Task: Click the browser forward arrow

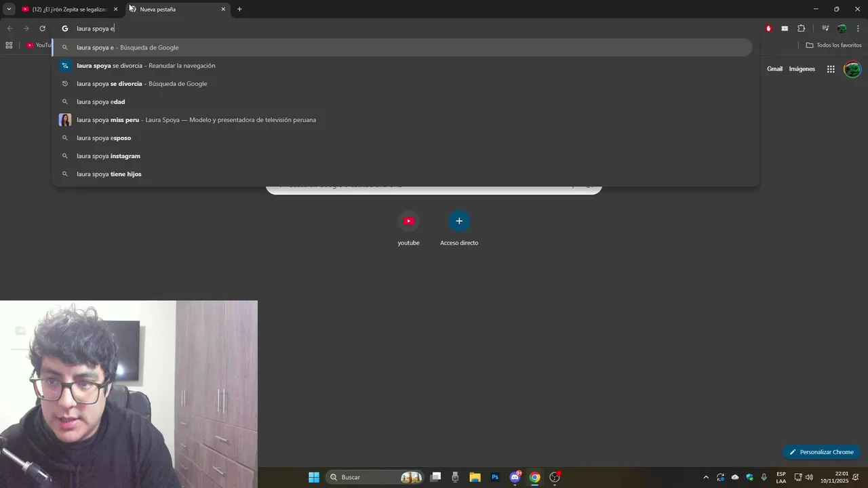Action: 26,28
